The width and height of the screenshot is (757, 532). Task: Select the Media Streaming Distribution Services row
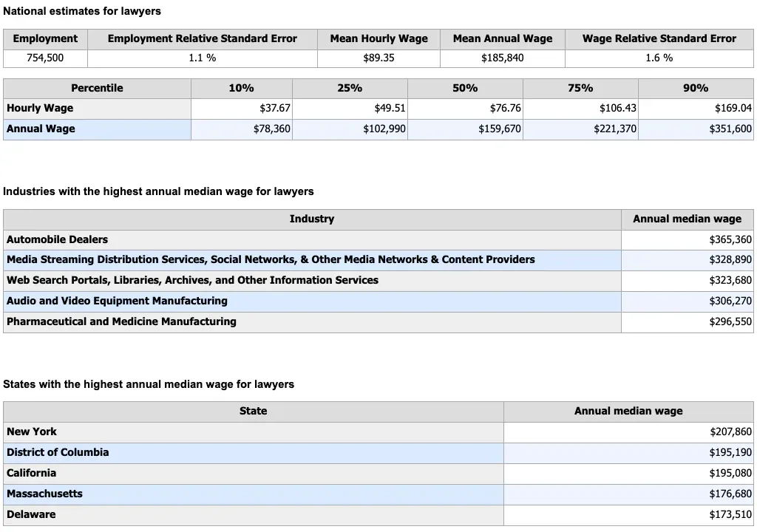pyautogui.click(x=378, y=260)
